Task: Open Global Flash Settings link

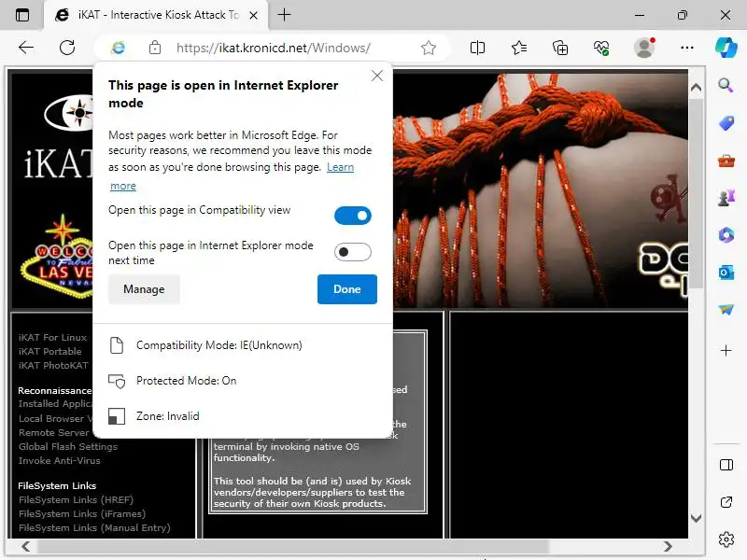Action: click(x=67, y=446)
